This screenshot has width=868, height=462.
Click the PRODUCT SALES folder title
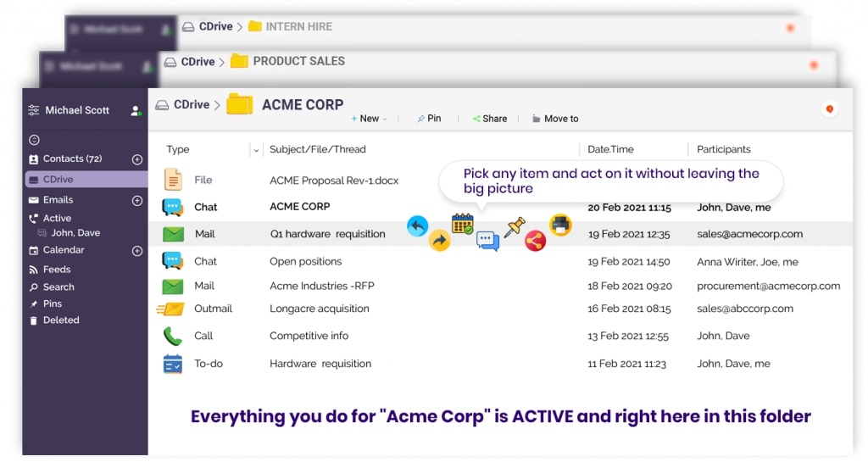pyautogui.click(x=299, y=61)
